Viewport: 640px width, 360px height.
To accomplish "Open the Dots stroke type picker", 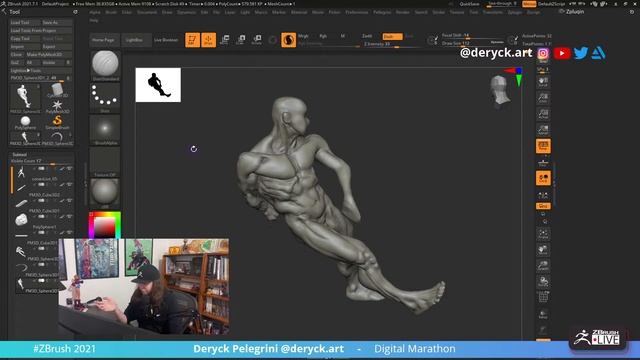I will [105, 98].
